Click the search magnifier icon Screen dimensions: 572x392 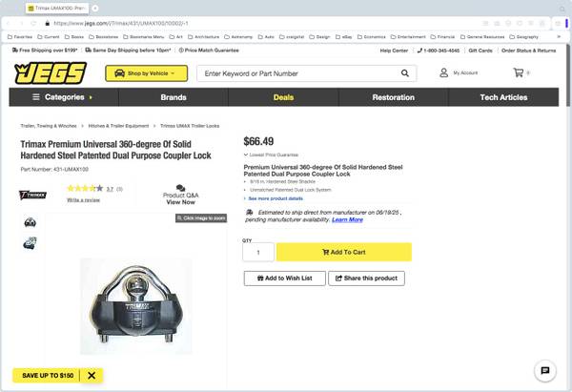point(405,73)
